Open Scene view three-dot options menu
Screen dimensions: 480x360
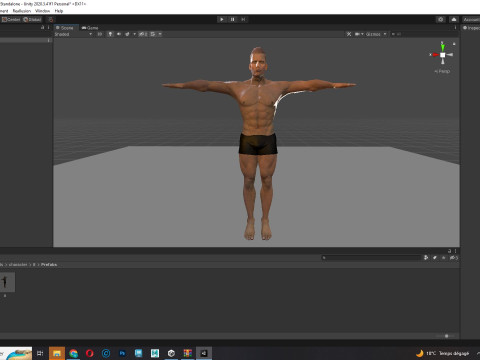point(455,28)
